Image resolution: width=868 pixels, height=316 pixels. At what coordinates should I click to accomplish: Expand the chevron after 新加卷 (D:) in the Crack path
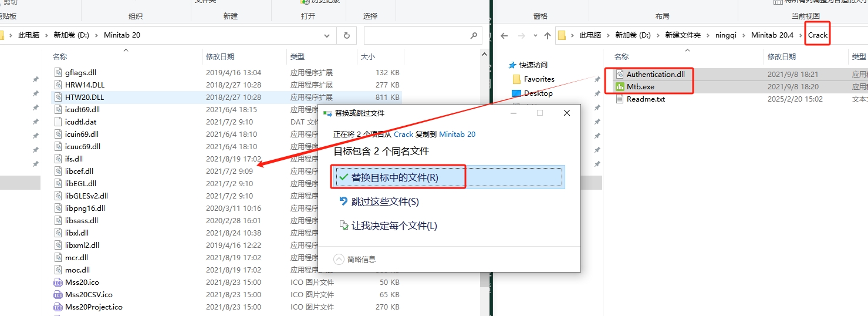658,35
